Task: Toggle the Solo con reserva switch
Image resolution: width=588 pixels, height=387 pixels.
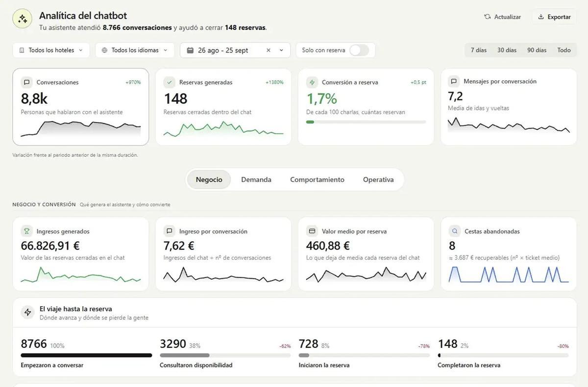Action: [x=359, y=50]
